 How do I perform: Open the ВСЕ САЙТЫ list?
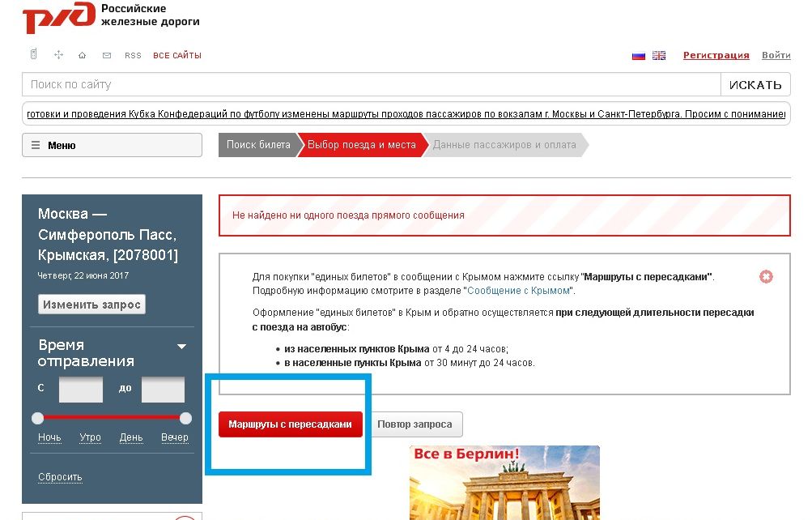coord(176,56)
